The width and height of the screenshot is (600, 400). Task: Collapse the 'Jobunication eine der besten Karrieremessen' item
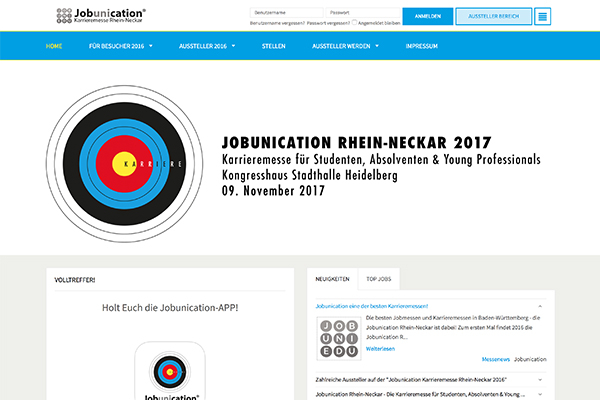pos(540,306)
